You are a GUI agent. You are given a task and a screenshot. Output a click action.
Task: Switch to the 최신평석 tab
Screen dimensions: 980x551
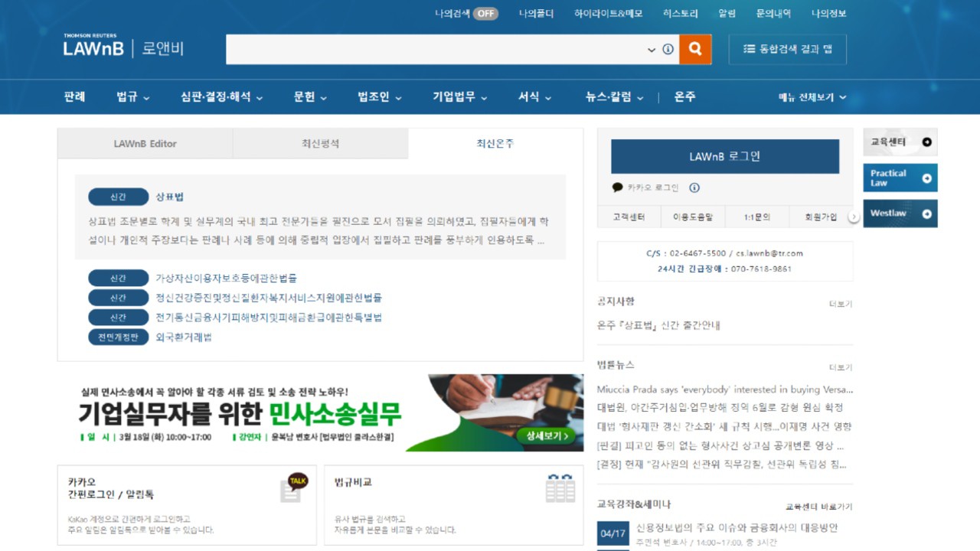pos(320,144)
